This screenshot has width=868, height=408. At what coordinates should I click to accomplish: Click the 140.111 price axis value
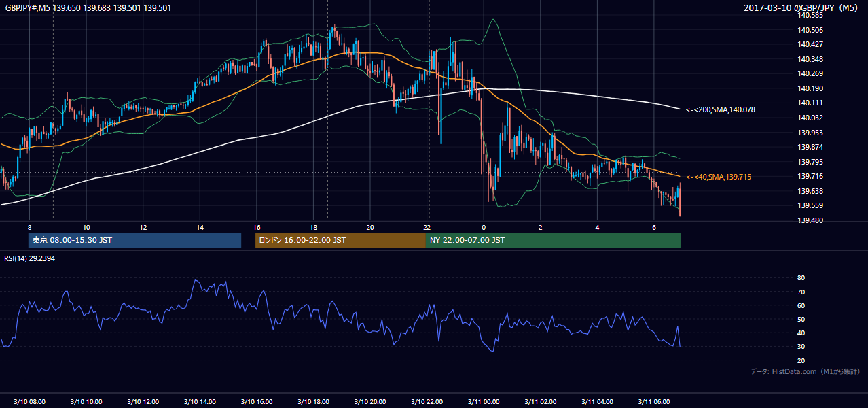point(811,103)
